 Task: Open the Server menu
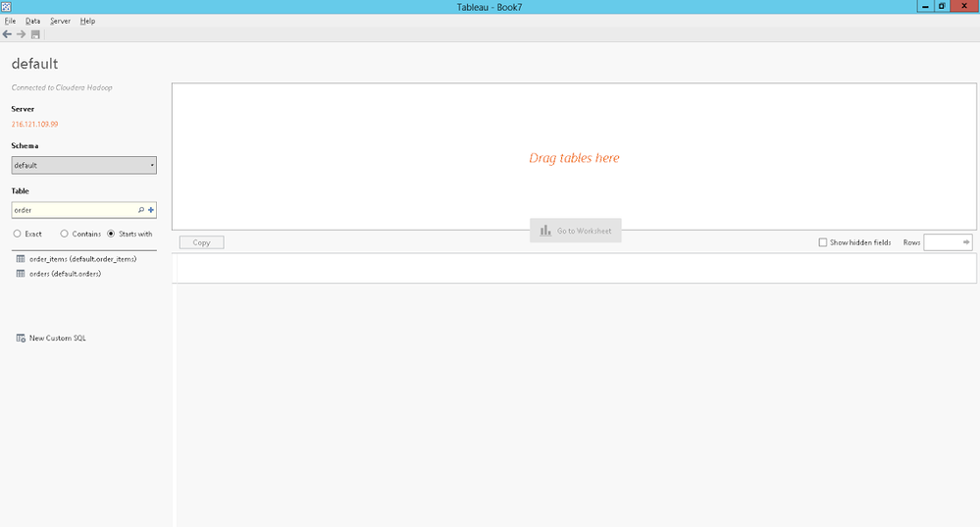[x=60, y=21]
